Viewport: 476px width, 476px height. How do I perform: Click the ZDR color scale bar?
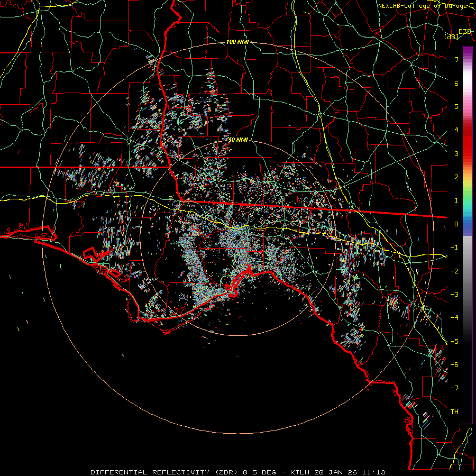point(467,235)
